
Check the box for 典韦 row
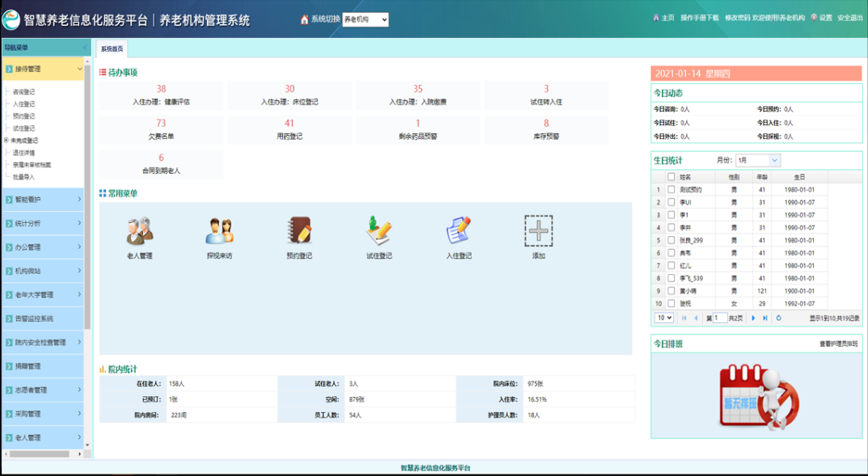click(671, 253)
